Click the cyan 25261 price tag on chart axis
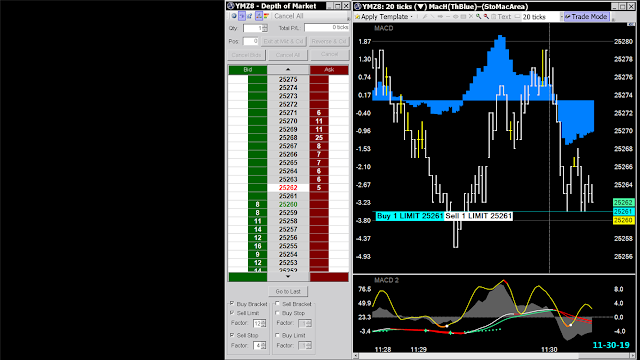Viewport: 640px width, 360px height. [x=623, y=211]
